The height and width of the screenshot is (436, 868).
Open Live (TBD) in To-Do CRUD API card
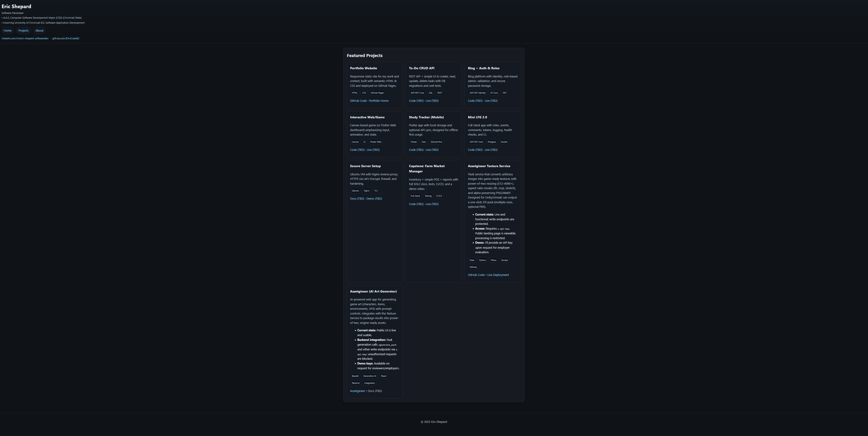click(432, 101)
